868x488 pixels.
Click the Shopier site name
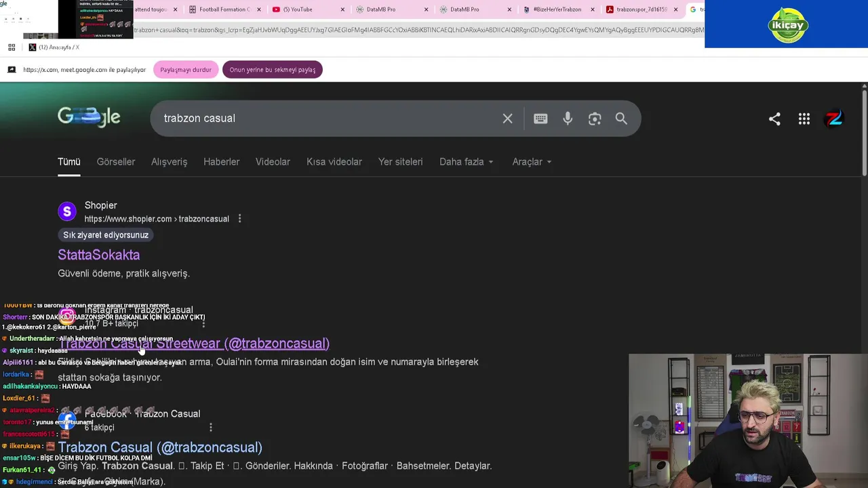tap(101, 205)
